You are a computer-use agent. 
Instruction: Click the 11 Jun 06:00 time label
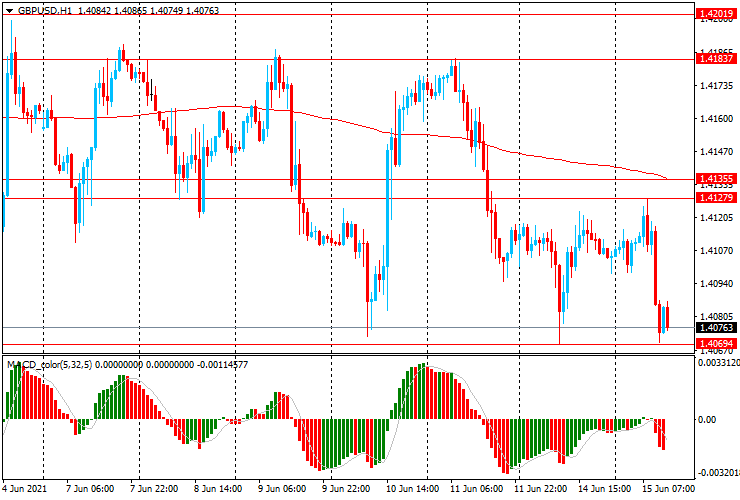pyautogui.click(x=477, y=488)
